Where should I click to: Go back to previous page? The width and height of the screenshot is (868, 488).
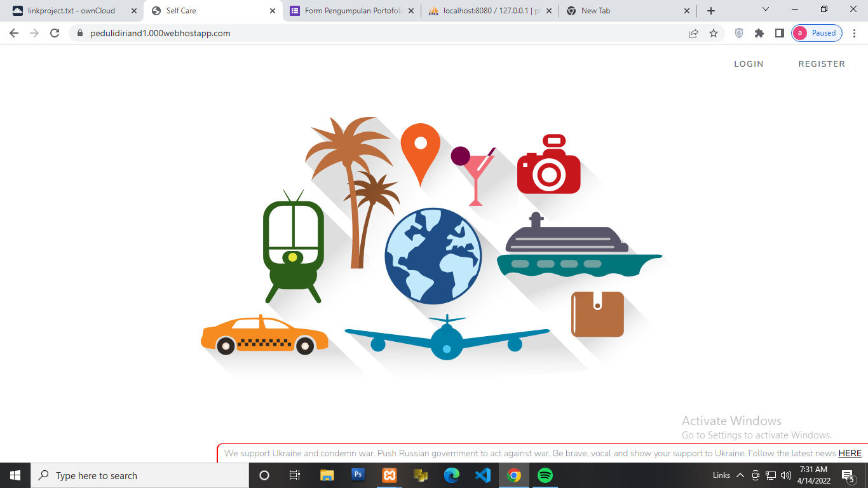click(x=14, y=33)
